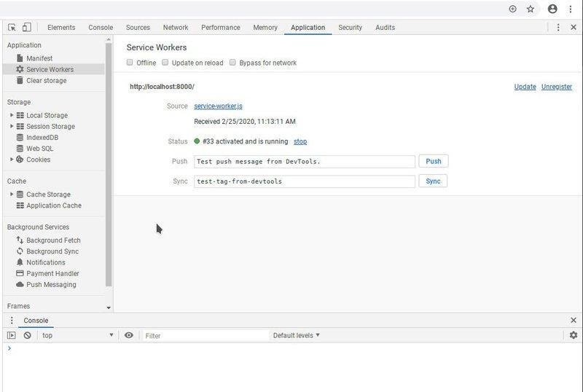Click the console Filter input field

204,335
